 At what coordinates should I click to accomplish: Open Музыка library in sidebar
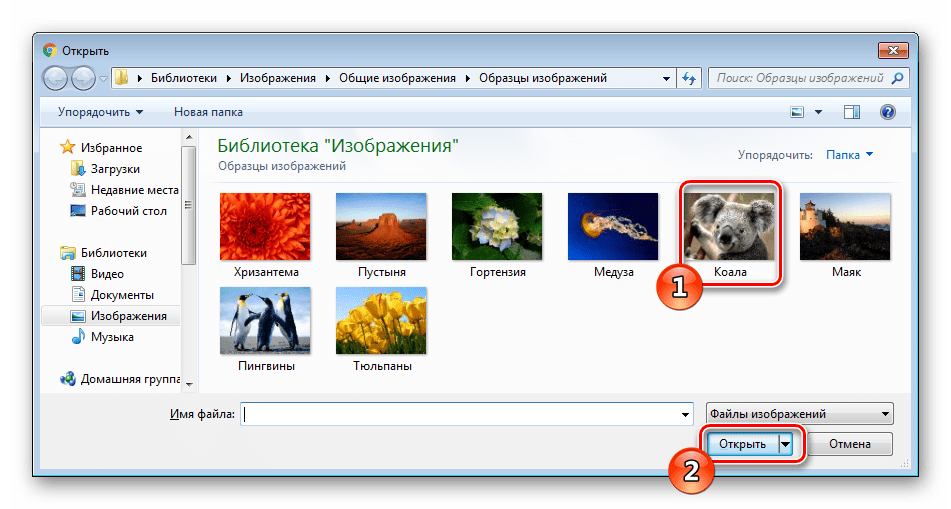(x=112, y=337)
